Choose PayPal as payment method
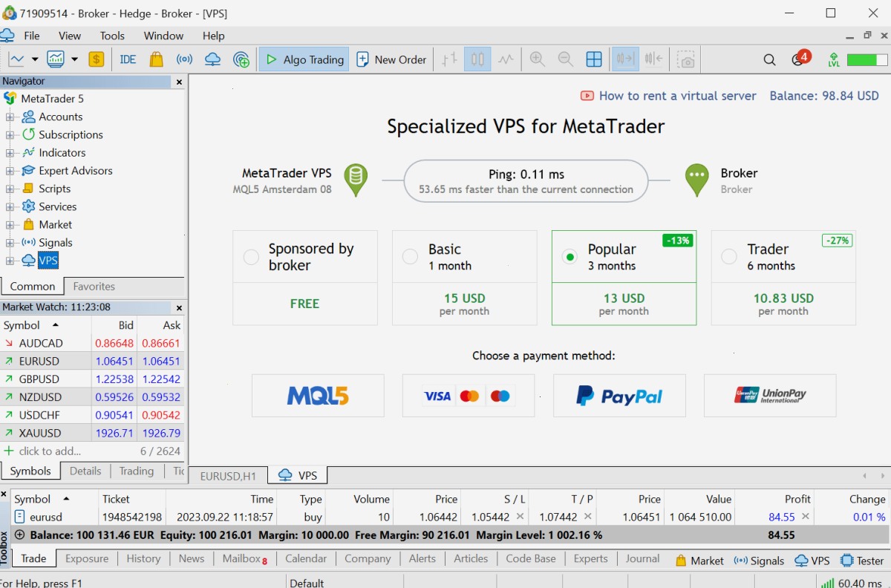Screen dimensions: 891x588 point(619,396)
